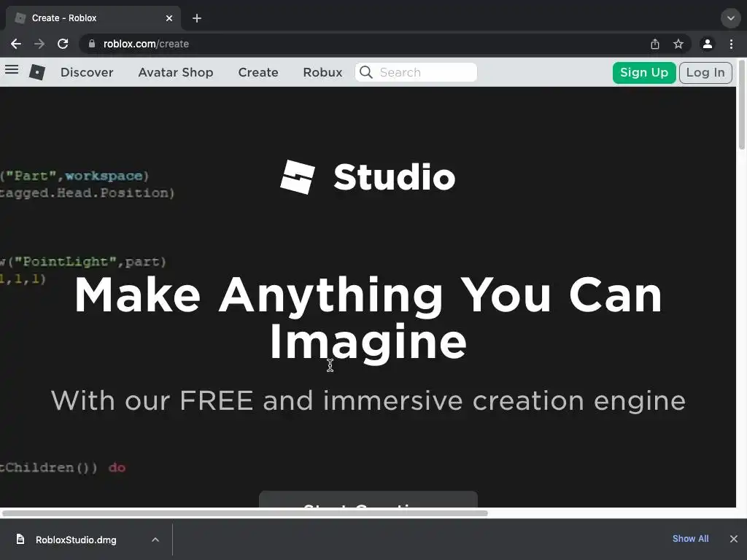Select Create in the navigation bar
Viewport: 747px width, 560px height.
[258, 72]
